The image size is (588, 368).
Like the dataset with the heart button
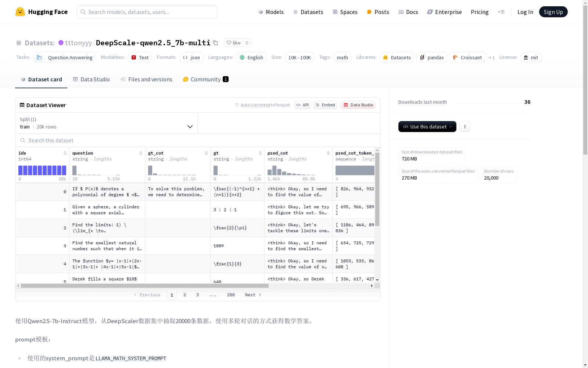click(x=233, y=43)
